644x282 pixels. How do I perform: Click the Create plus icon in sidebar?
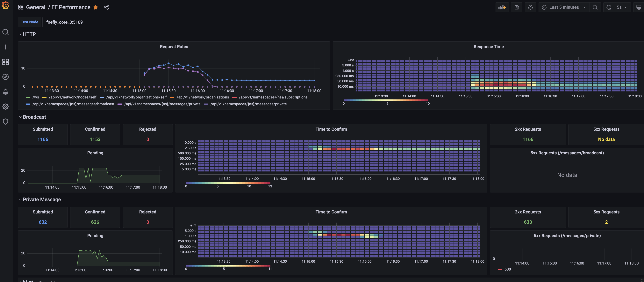point(5,47)
